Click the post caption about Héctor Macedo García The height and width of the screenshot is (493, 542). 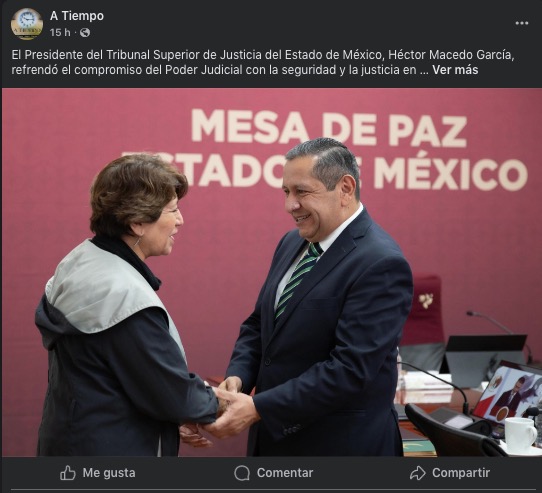(x=263, y=62)
